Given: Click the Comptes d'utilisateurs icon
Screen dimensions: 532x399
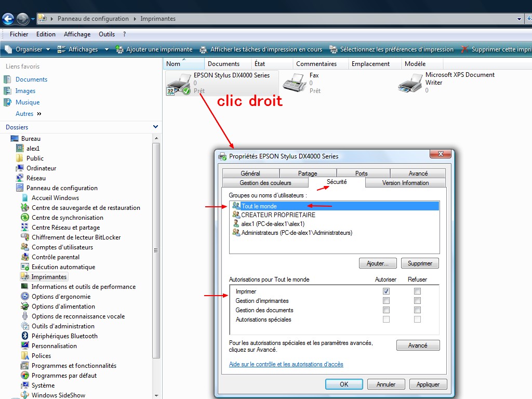Looking at the screenshot, I should tap(25, 247).
